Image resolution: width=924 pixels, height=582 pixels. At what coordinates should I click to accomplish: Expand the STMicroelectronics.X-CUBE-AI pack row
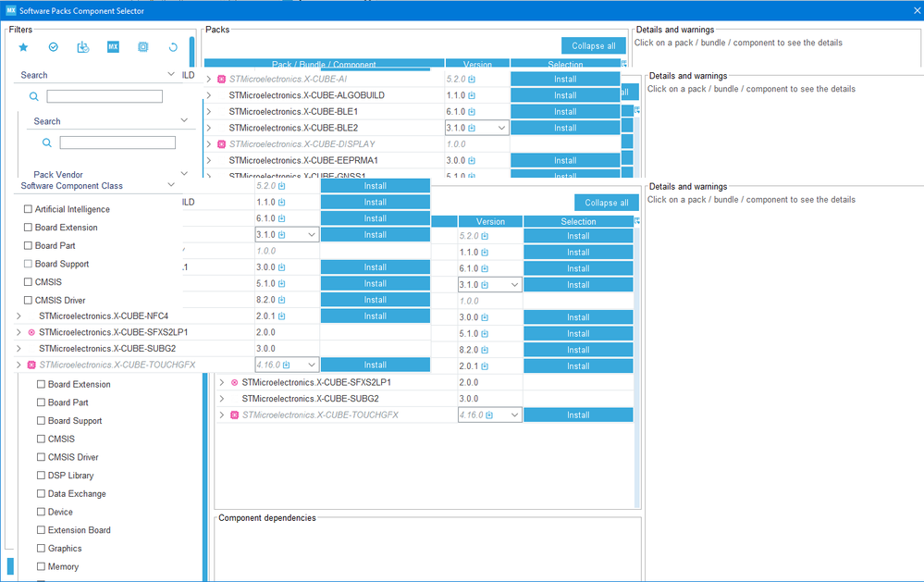click(209, 79)
